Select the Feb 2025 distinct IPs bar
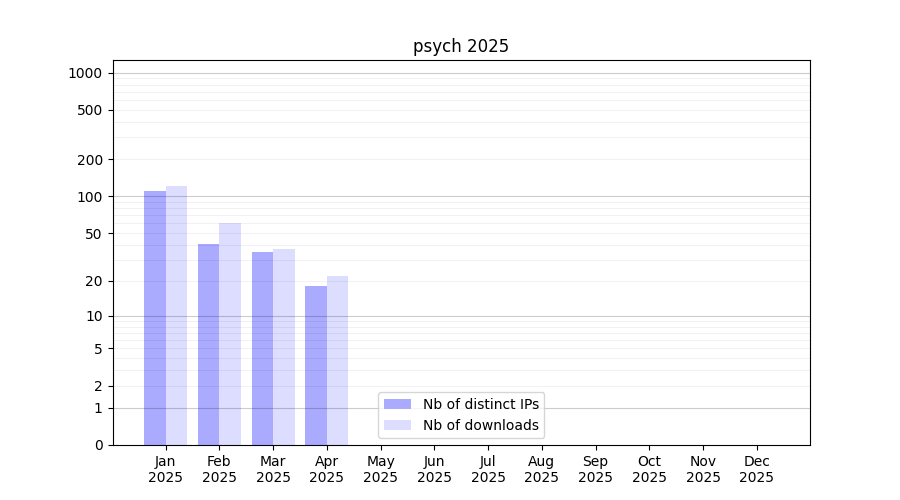 pyautogui.click(x=208, y=344)
